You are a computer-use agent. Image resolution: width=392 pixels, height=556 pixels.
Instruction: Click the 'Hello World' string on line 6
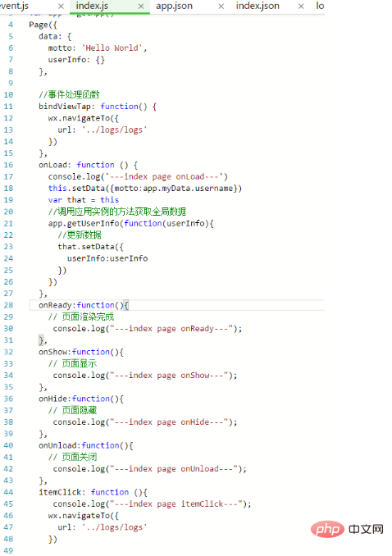pyautogui.click(x=114, y=48)
